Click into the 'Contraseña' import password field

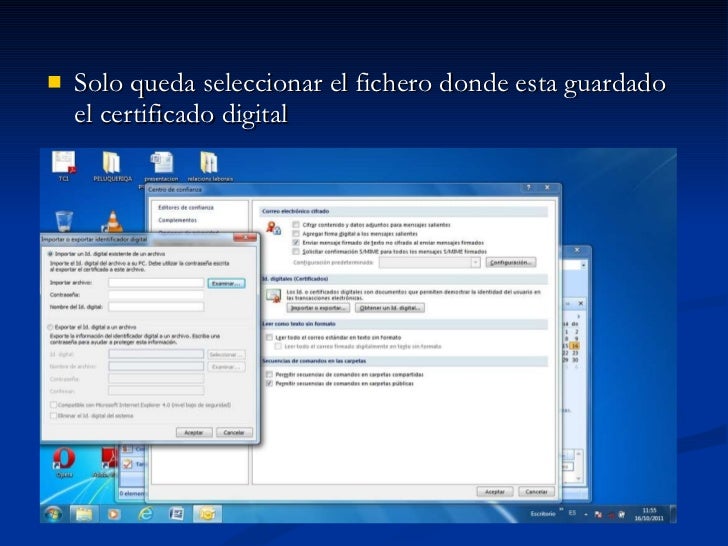coord(156,294)
